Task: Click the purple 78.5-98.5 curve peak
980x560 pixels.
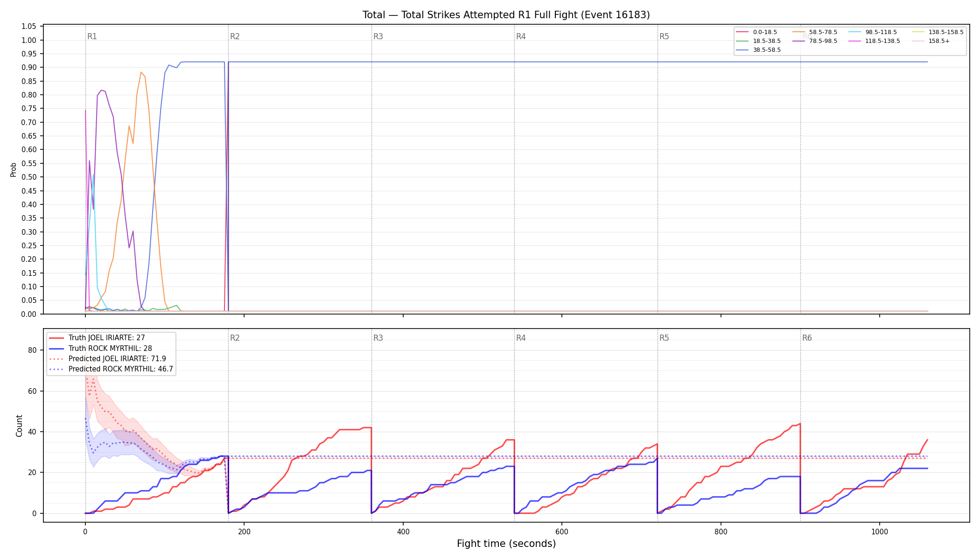Action: 101,90
